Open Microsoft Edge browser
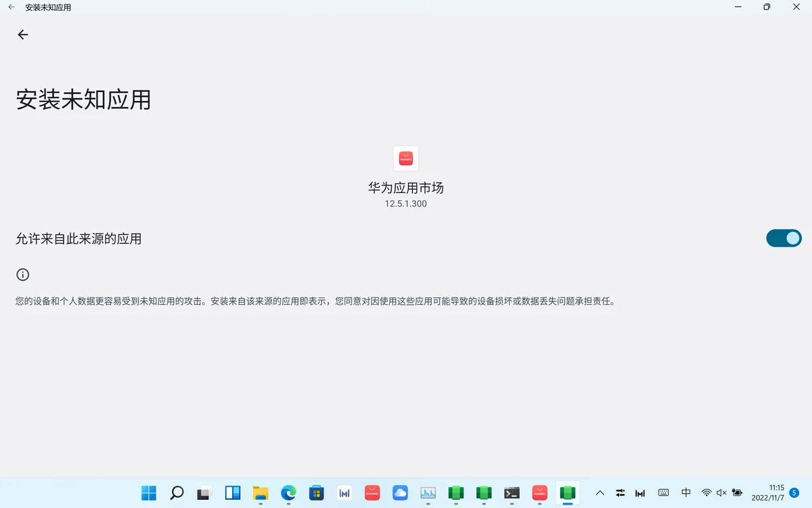The height and width of the screenshot is (508, 812). point(288,493)
